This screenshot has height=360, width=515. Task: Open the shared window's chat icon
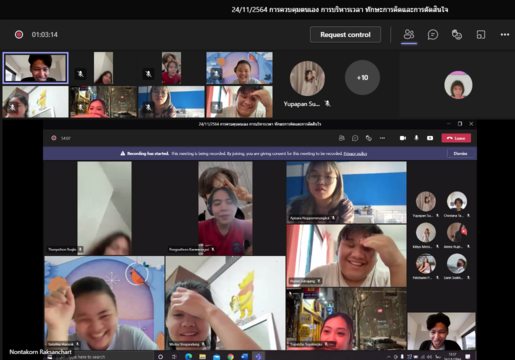click(355, 138)
